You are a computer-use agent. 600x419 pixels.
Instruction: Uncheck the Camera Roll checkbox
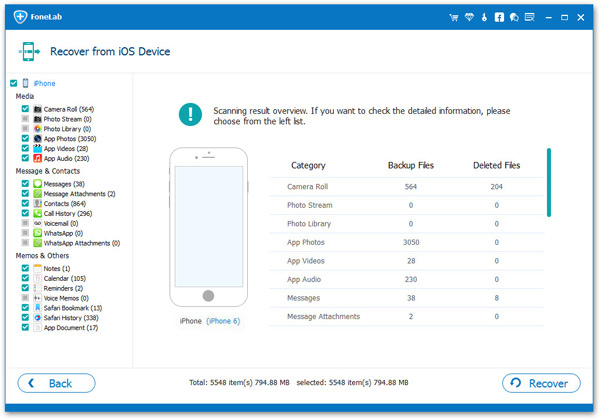tap(25, 109)
